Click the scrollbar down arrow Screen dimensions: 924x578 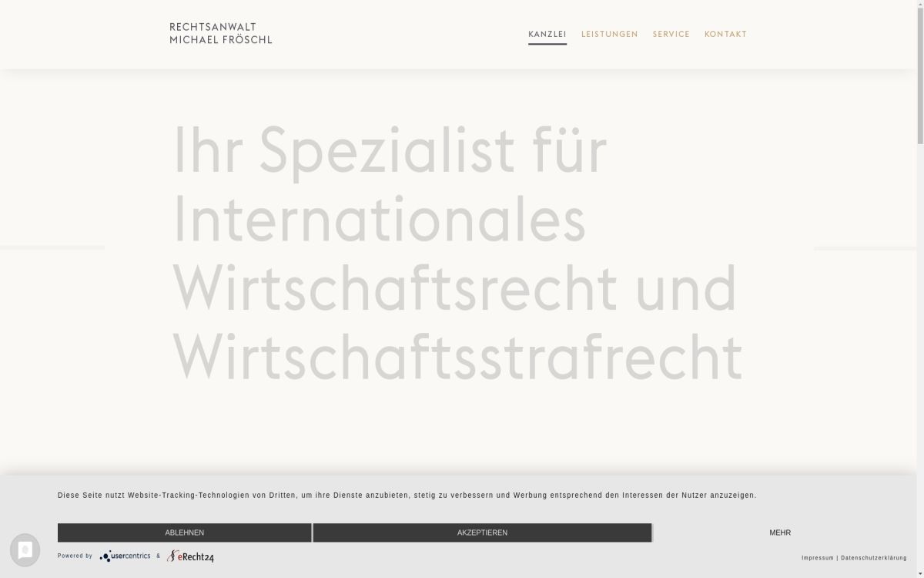tap(919, 573)
